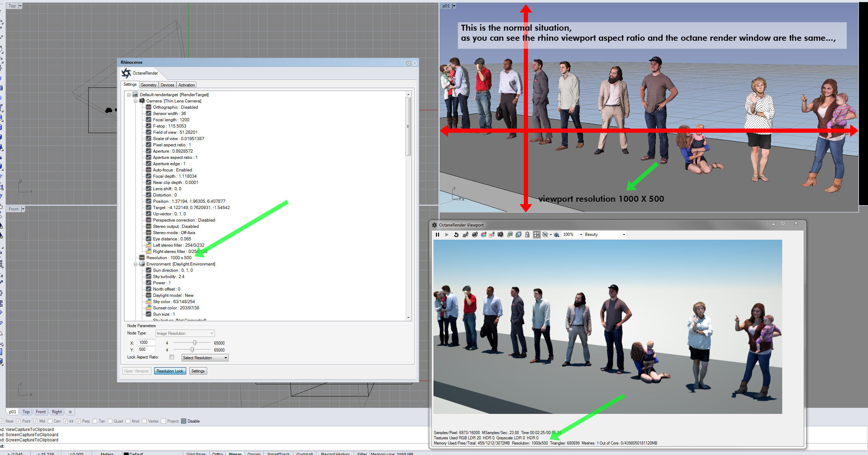
Task: Click the lock icon in the Octane viewport
Action: pos(527,235)
